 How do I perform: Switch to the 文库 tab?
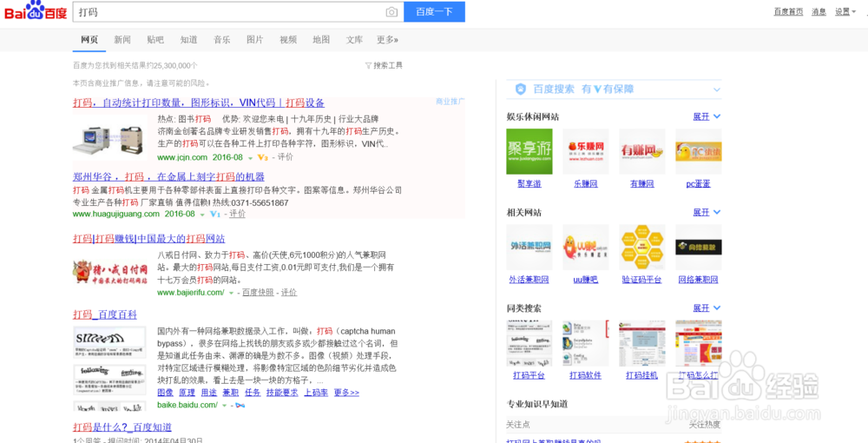[x=355, y=39]
